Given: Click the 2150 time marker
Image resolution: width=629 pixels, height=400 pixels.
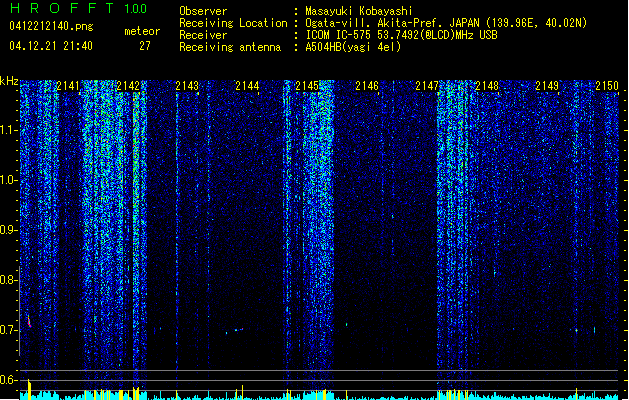Looking at the screenshot, I should pyautogui.click(x=607, y=86).
